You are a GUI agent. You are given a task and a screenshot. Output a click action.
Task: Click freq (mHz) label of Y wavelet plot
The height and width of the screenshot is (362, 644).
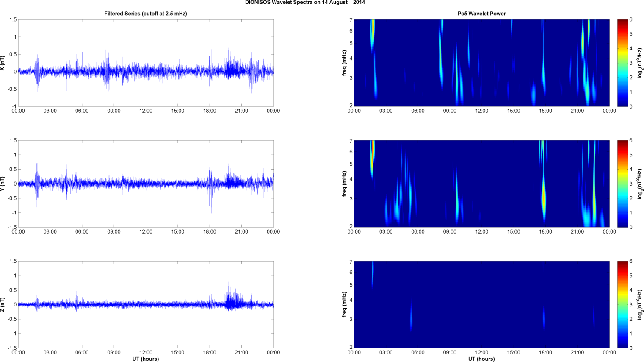[345, 184]
